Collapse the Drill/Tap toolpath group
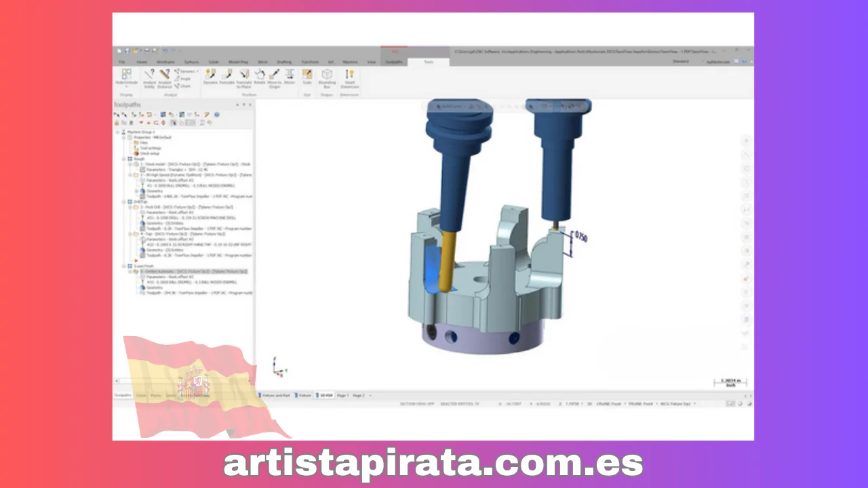This screenshot has width=868, height=488. (x=123, y=202)
